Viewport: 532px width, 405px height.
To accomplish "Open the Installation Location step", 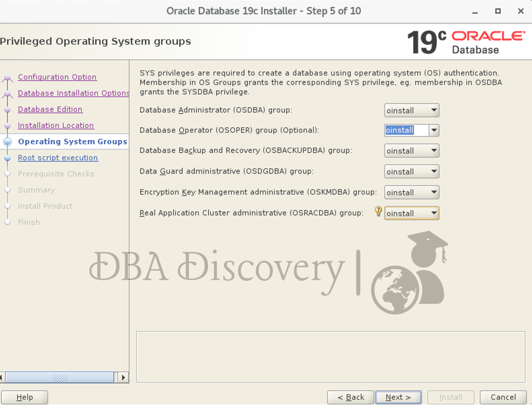I will pos(56,125).
